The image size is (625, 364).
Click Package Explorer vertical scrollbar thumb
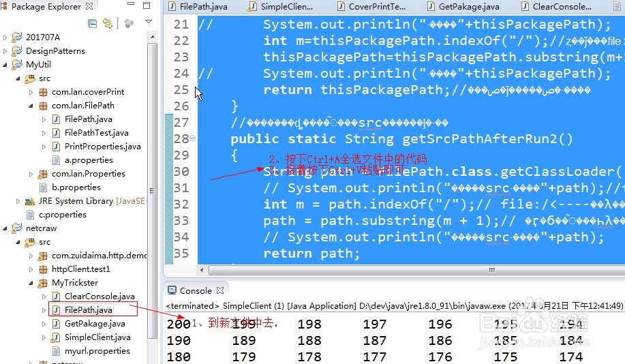pos(152,190)
